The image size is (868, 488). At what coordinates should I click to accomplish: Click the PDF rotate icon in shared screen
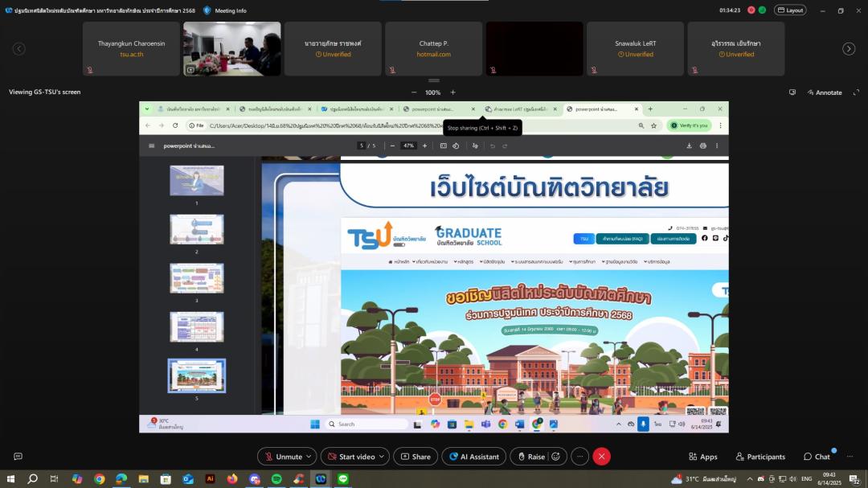(x=457, y=146)
